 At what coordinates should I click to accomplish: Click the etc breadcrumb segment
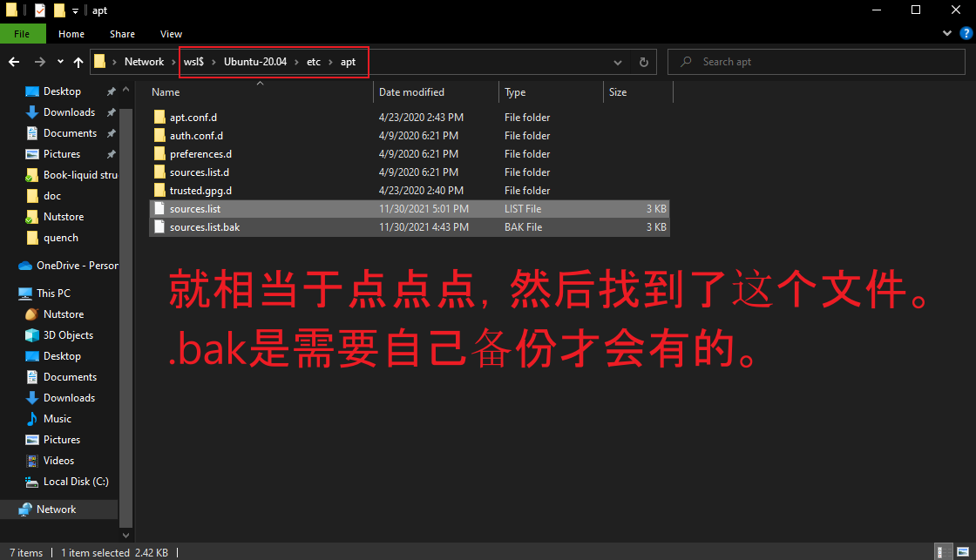pos(314,62)
